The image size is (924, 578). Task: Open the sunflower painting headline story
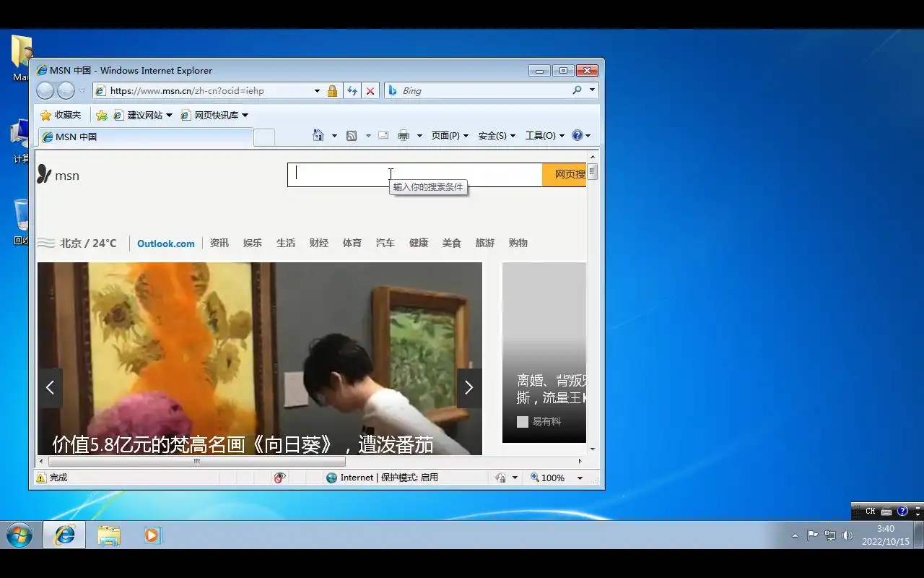(243, 444)
